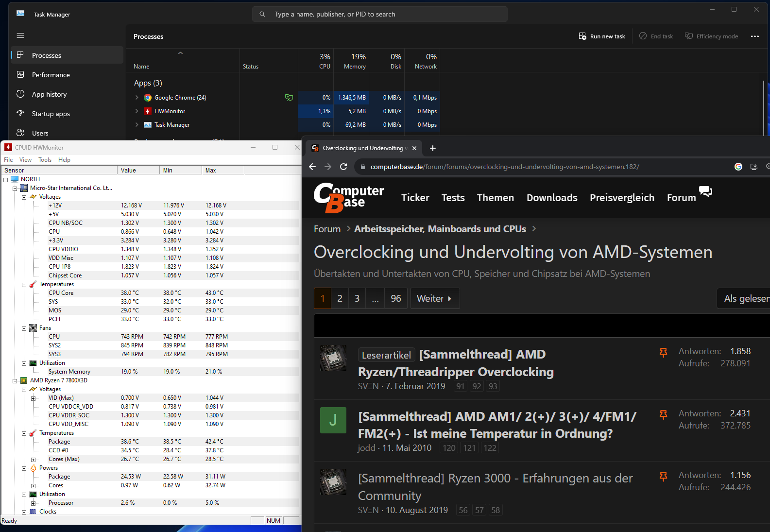Open Preisvergleich in ComputerBase navigation
The width and height of the screenshot is (770, 532).
click(622, 198)
